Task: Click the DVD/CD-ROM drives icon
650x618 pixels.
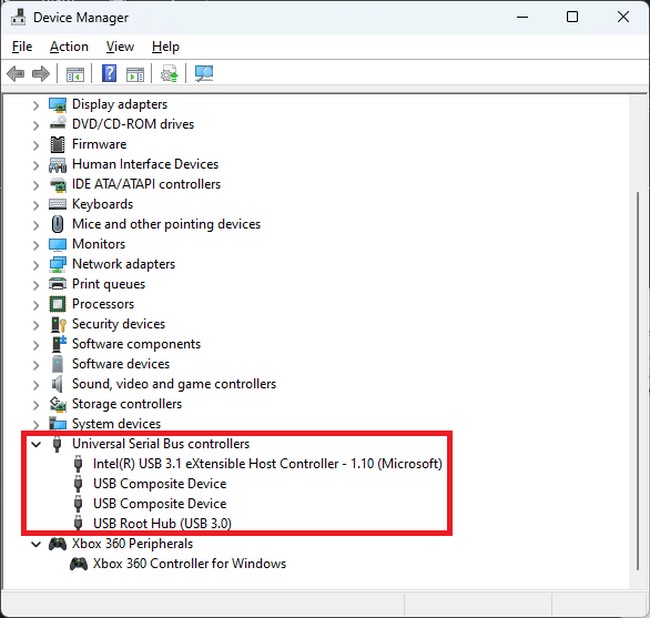Action: tap(58, 124)
